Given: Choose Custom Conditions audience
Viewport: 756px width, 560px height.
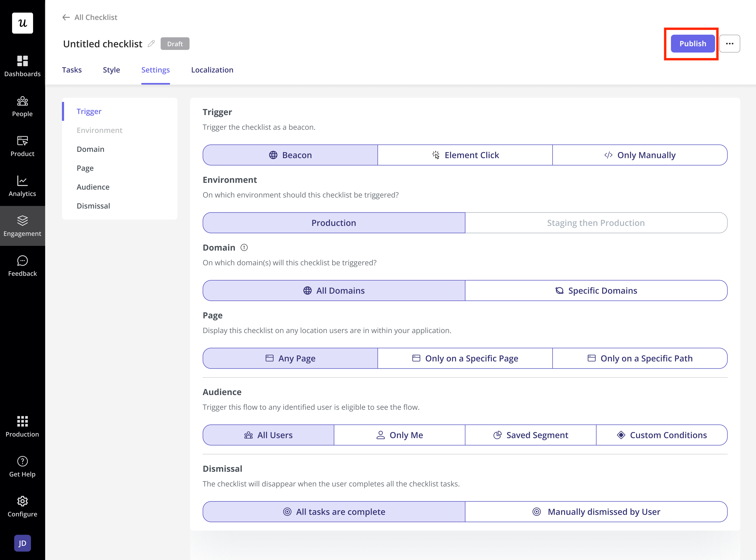Looking at the screenshot, I should click(662, 435).
